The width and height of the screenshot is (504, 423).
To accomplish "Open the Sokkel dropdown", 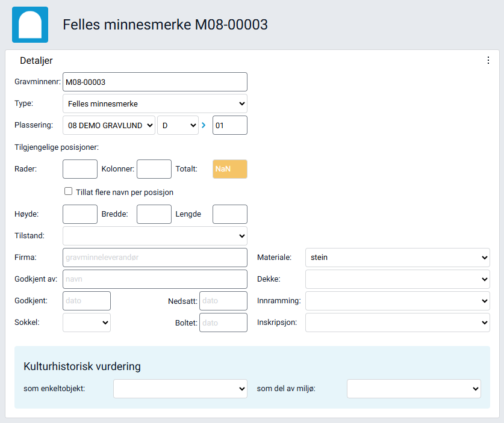I will tap(86, 322).
